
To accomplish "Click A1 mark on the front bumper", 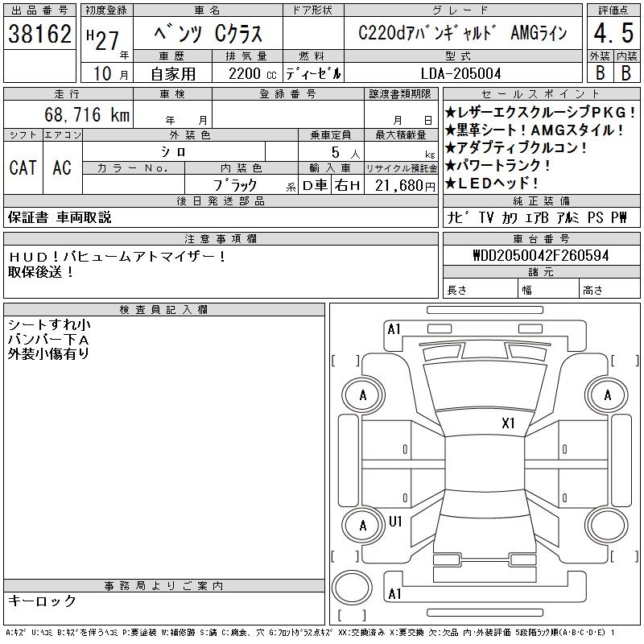I will tap(394, 329).
